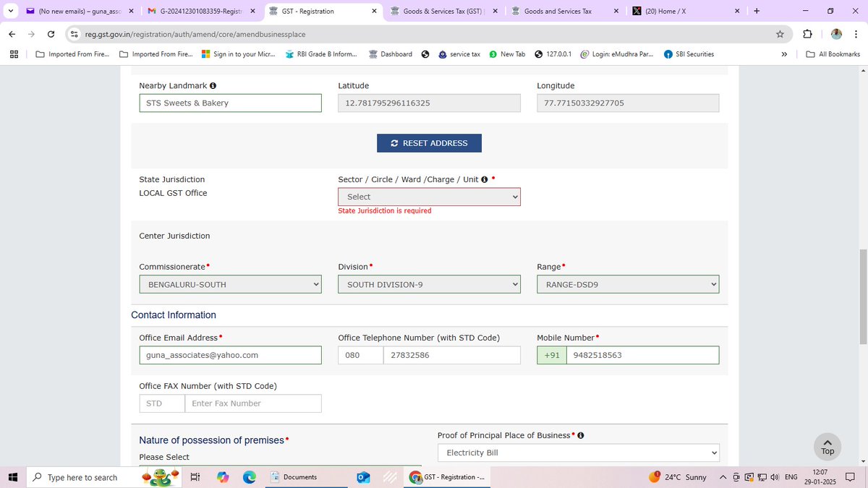Click the browser Forward arrow
This screenshot has height=488, width=868.
[31, 34]
